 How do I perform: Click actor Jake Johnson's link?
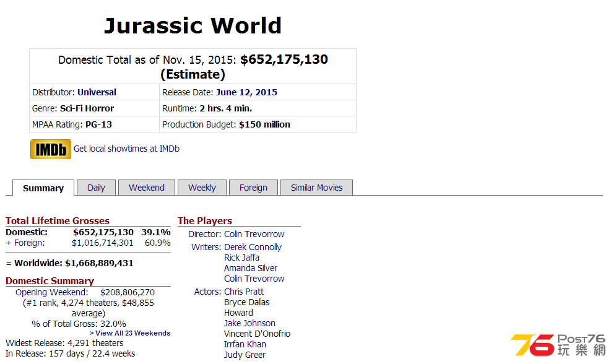click(x=249, y=324)
